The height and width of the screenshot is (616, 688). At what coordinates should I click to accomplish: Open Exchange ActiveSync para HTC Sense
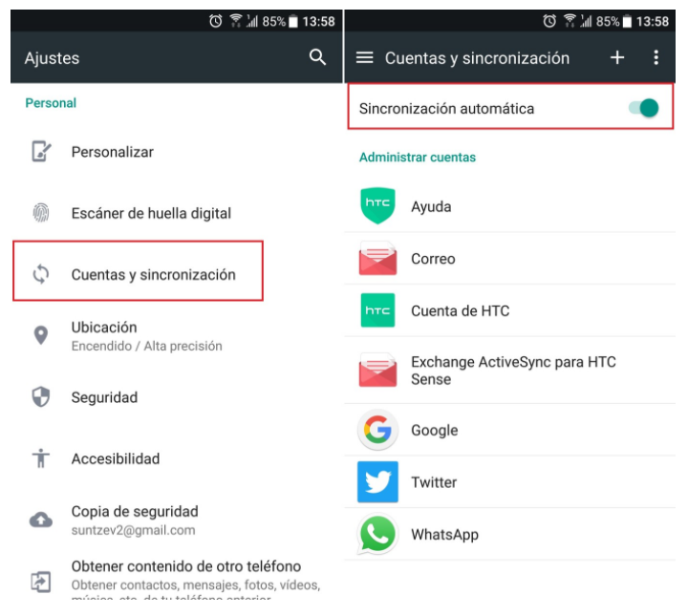[510, 371]
